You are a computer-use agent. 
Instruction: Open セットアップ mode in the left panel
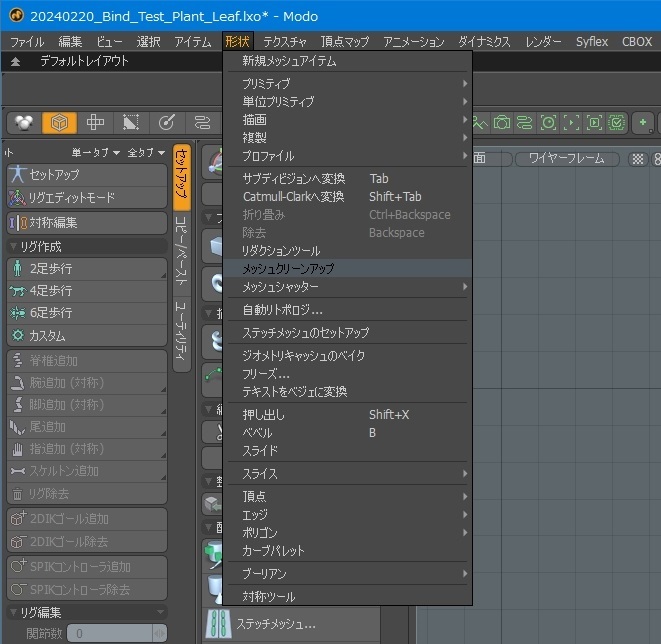tap(87, 174)
